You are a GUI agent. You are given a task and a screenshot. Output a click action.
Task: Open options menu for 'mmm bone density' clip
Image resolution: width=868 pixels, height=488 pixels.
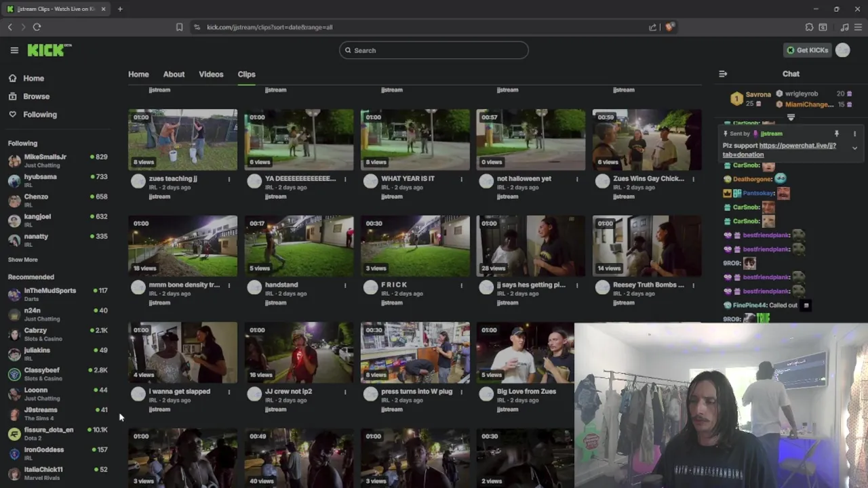[x=229, y=286]
